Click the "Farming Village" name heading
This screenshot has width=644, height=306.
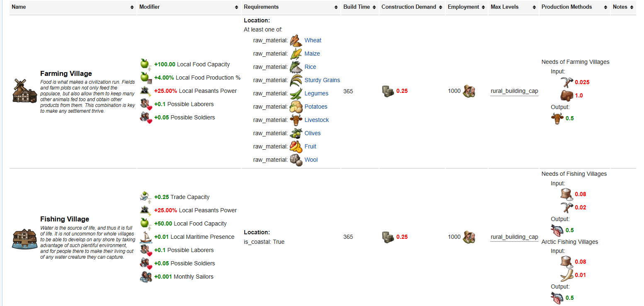pyautogui.click(x=66, y=73)
